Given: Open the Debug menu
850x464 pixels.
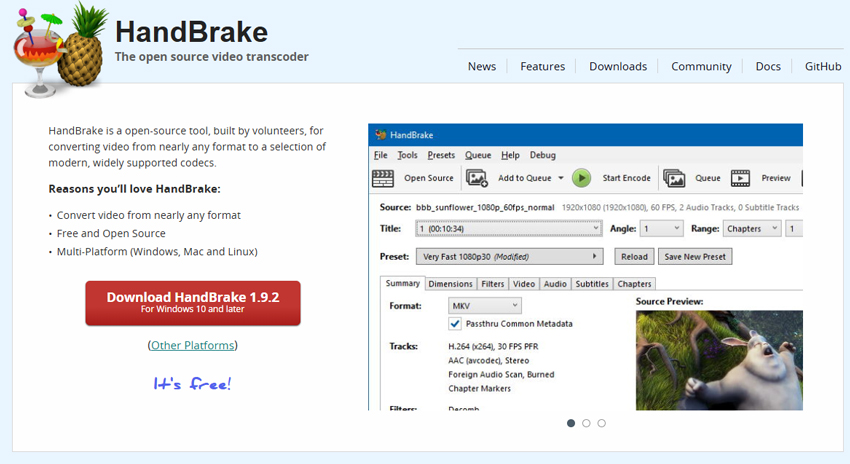Looking at the screenshot, I should coord(543,155).
